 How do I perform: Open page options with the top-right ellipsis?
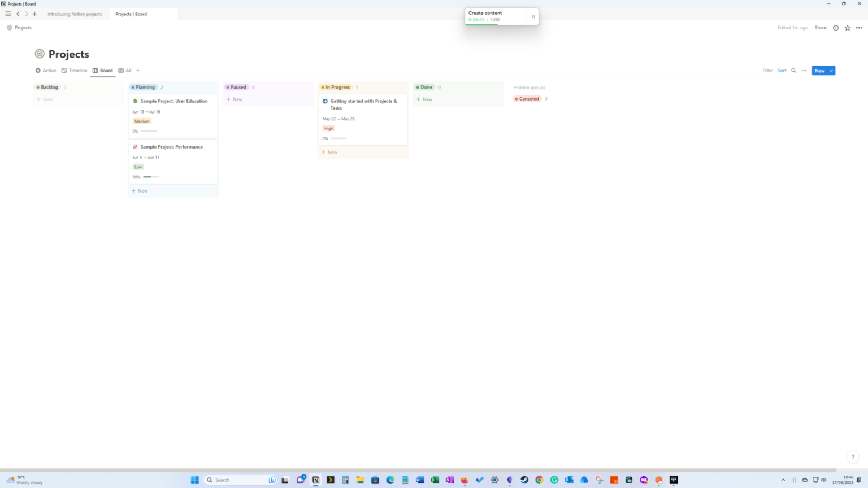pyautogui.click(x=859, y=27)
